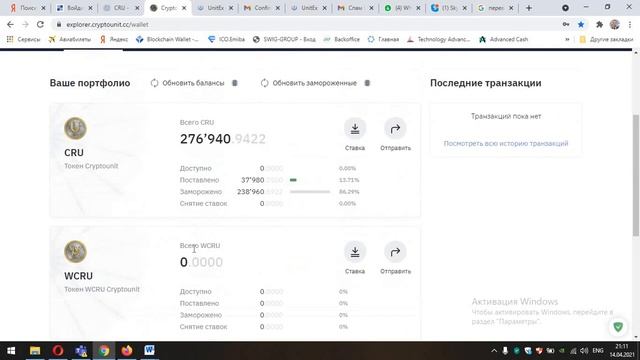Open File Explorer from taskbar
The image size is (640, 360).
tap(35, 351)
